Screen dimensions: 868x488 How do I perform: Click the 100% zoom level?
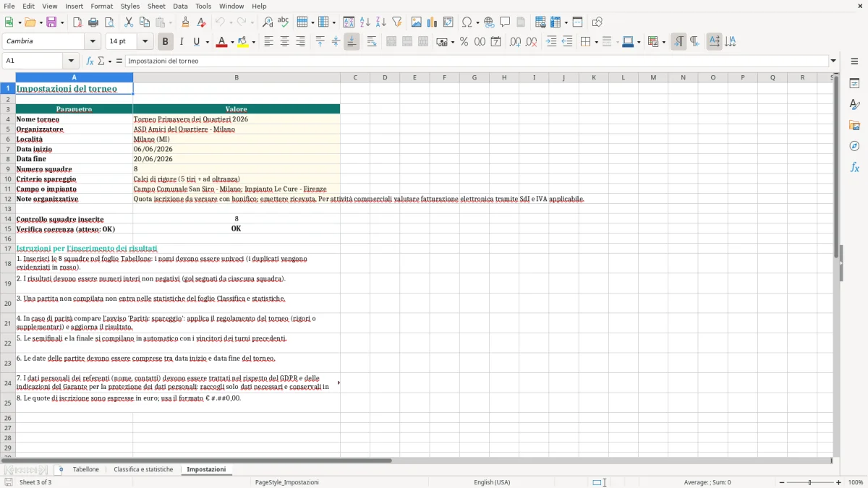coord(856,482)
